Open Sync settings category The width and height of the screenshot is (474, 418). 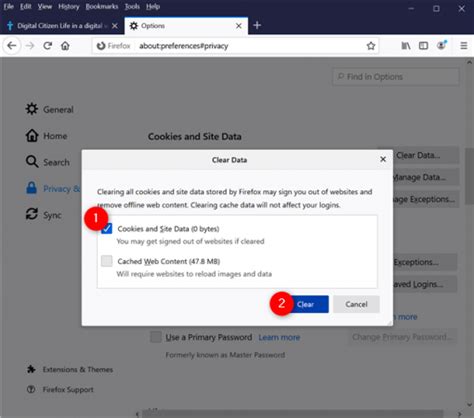coord(44,215)
